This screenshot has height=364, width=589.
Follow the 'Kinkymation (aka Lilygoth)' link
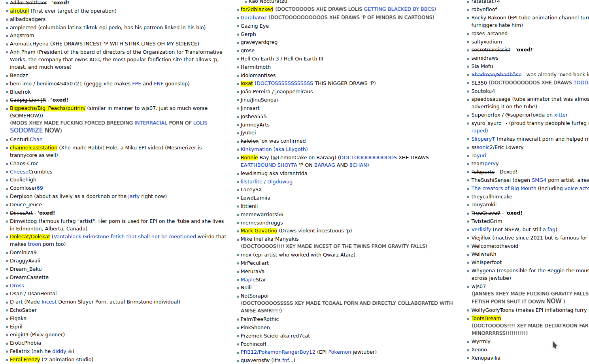click(274, 149)
